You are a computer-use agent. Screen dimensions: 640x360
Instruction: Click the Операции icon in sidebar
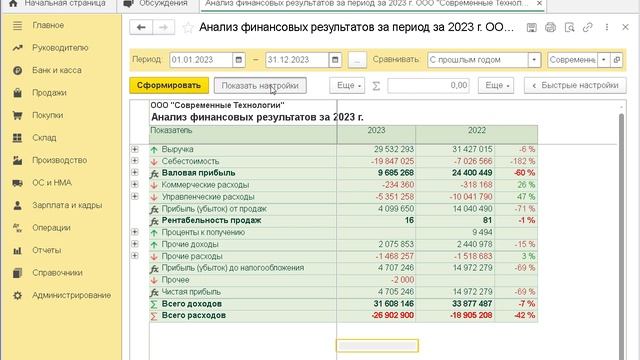click(17, 228)
